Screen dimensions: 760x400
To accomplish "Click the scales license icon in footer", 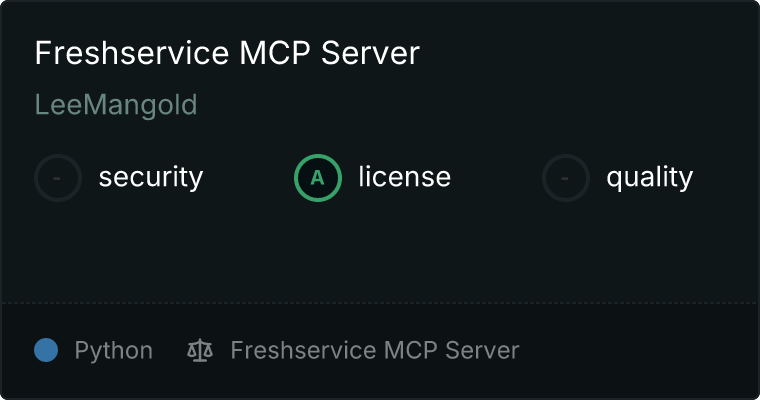I will (200, 351).
